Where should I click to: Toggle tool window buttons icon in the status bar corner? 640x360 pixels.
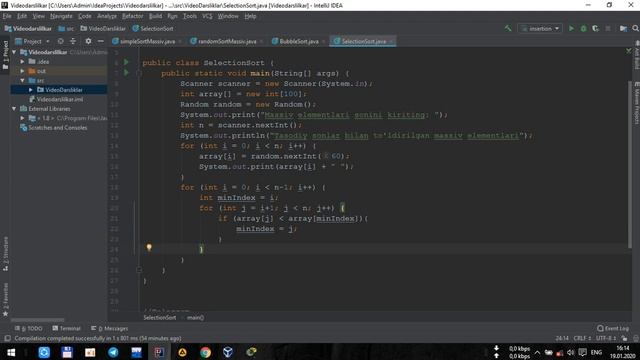pos(7,338)
